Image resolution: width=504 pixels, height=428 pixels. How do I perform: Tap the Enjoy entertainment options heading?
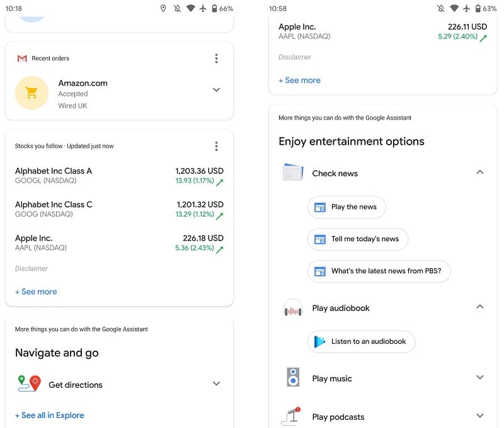point(352,142)
